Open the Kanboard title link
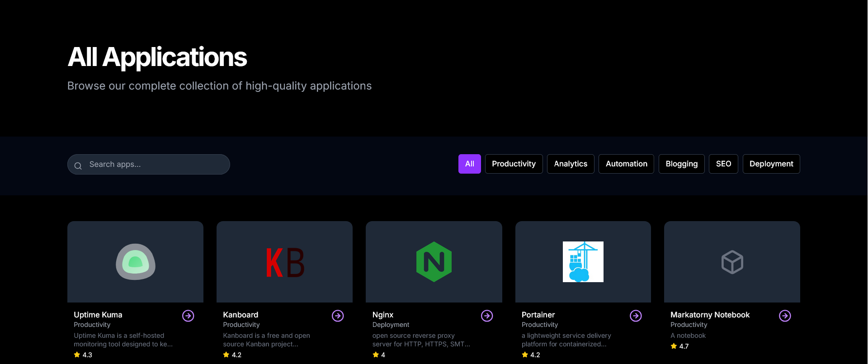The height and width of the screenshot is (364, 868). tap(241, 315)
